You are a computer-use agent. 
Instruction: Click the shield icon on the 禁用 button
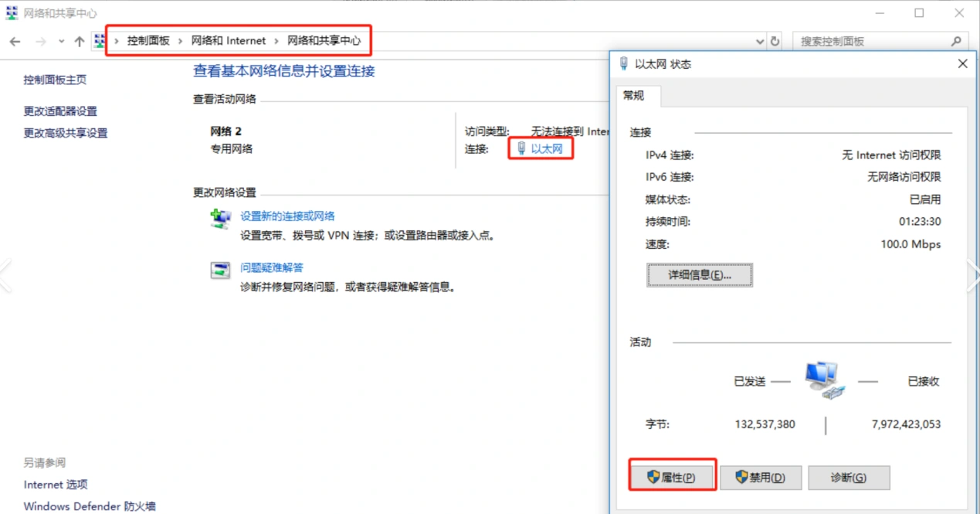(741, 478)
